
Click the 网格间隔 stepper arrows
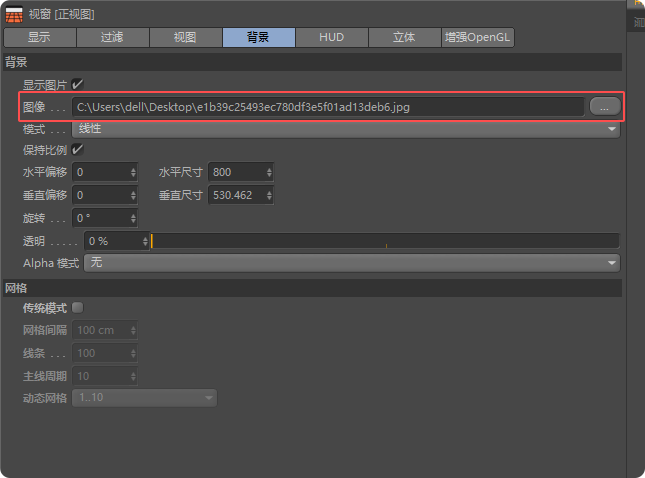point(133,330)
